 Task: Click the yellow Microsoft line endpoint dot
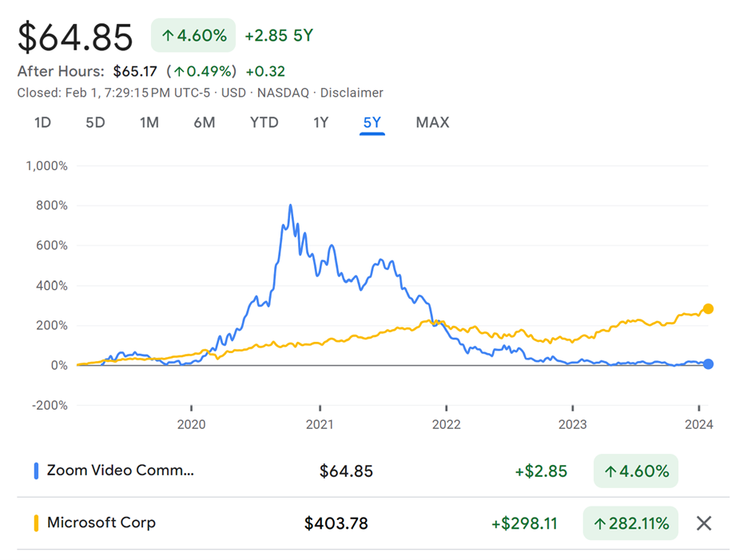pyautogui.click(x=708, y=309)
